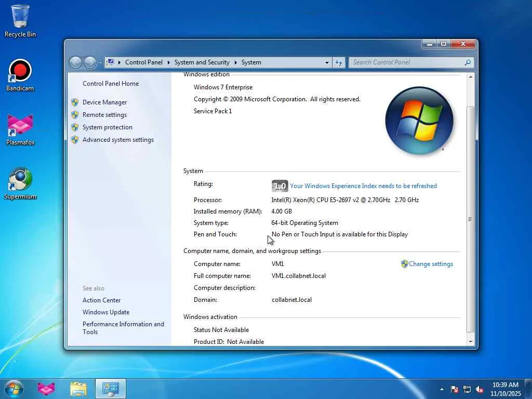Open Advanced system settings link
Screen dimensions: 532x399
pos(118,140)
